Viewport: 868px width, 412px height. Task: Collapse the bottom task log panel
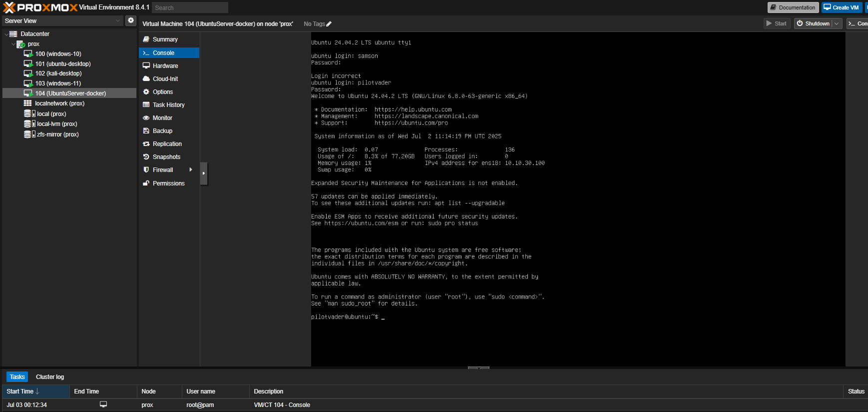tap(478, 368)
